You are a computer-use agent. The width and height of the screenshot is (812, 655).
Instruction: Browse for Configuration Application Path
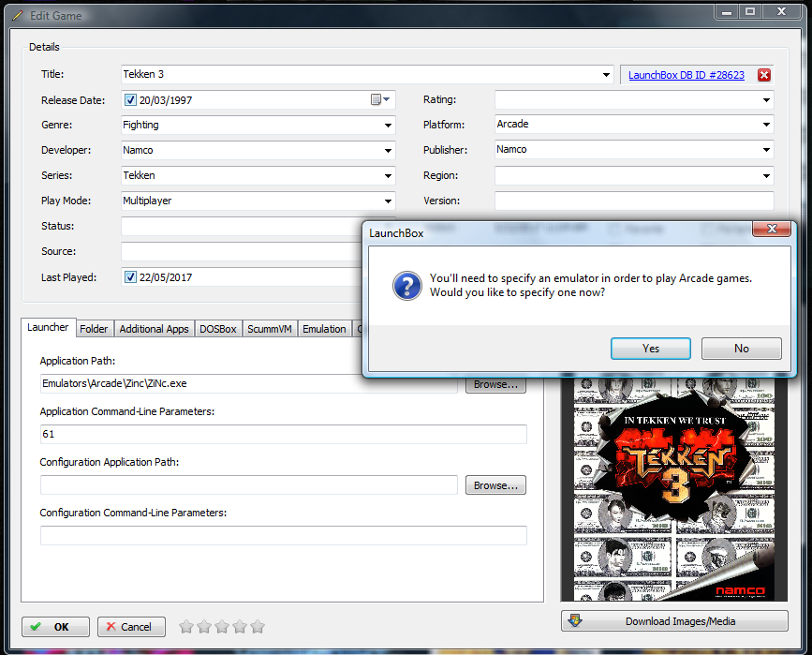pos(495,485)
